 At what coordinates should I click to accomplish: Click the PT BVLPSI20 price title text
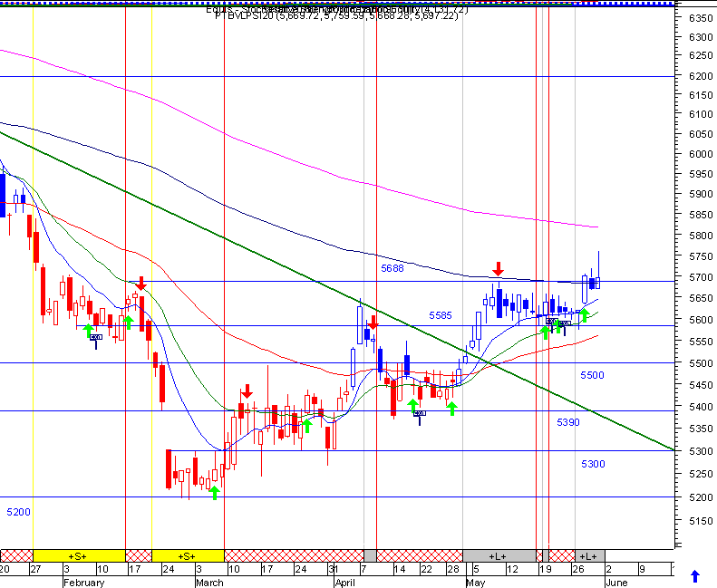(x=336, y=16)
